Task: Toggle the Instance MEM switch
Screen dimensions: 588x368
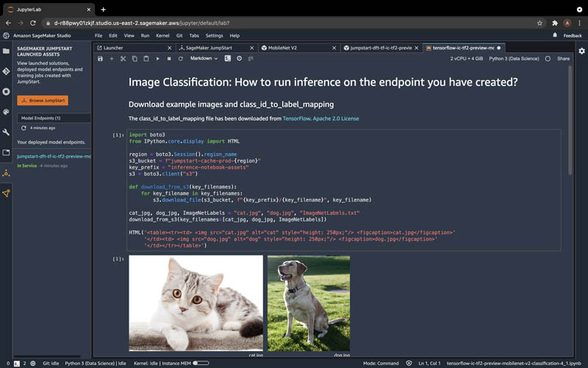Action: pyautogui.click(x=201, y=363)
